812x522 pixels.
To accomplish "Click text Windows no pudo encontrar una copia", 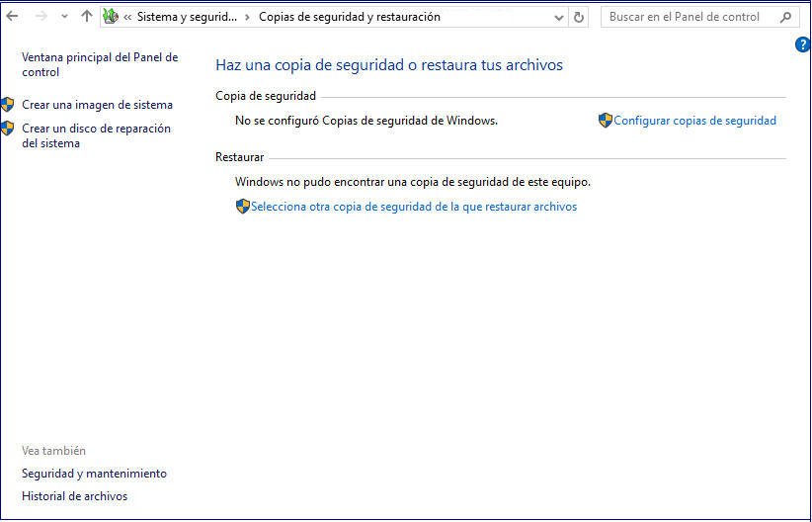I will point(413,182).
